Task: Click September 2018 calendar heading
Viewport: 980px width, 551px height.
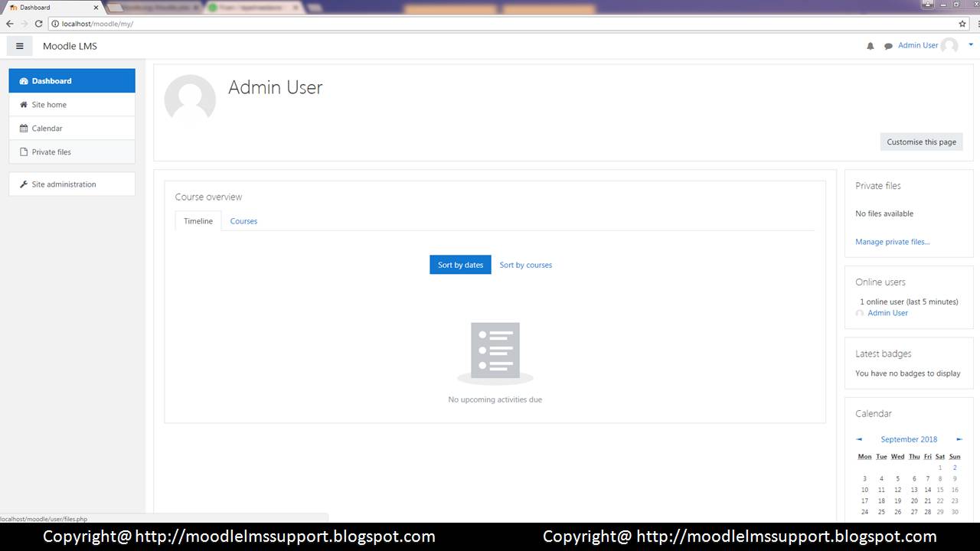Action: [x=909, y=439]
